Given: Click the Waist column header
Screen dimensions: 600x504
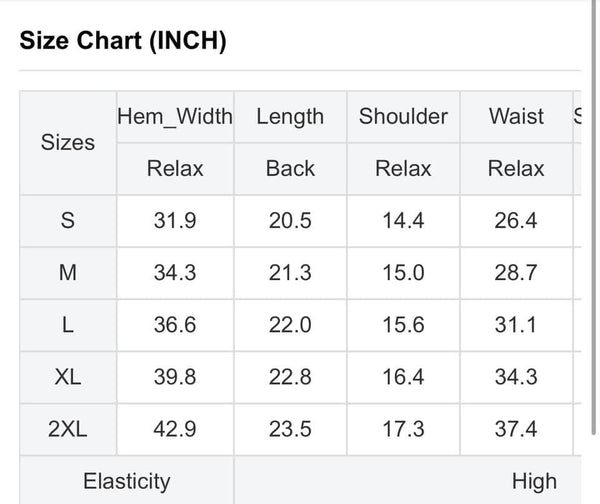Looking at the screenshot, I should click(x=516, y=116).
